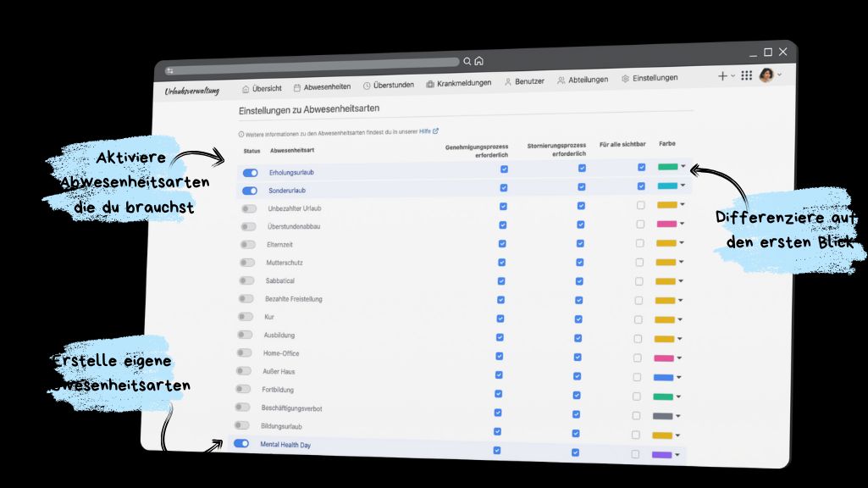Click the info icon before the help text
This screenshot has height=488, width=868.
[x=241, y=134]
